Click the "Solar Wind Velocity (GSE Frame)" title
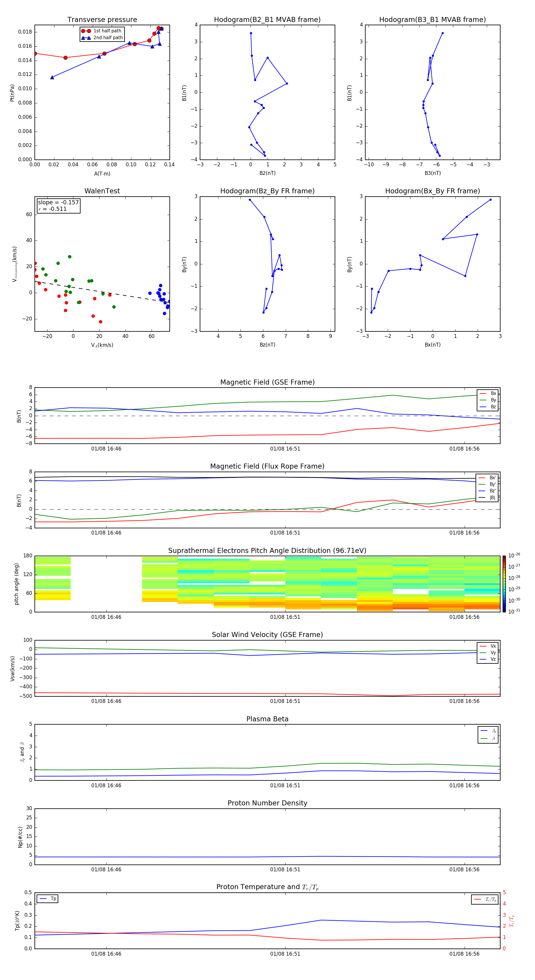This screenshot has width=535, height=980. click(x=267, y=635)
